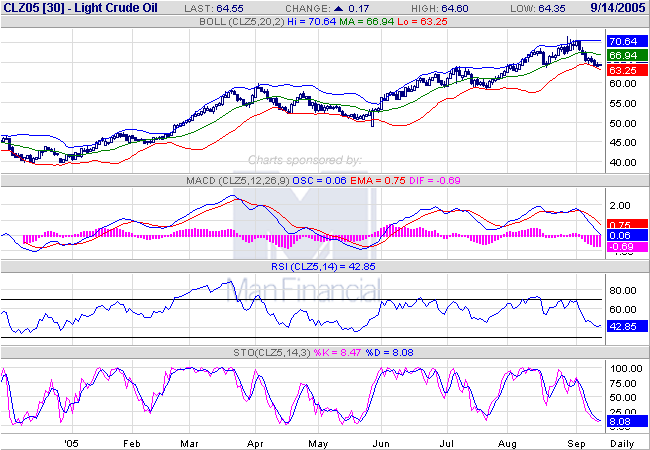This screenshot has width=650, height=450.
Task: Click the LAST: 64.55 value
Action: 214,8
